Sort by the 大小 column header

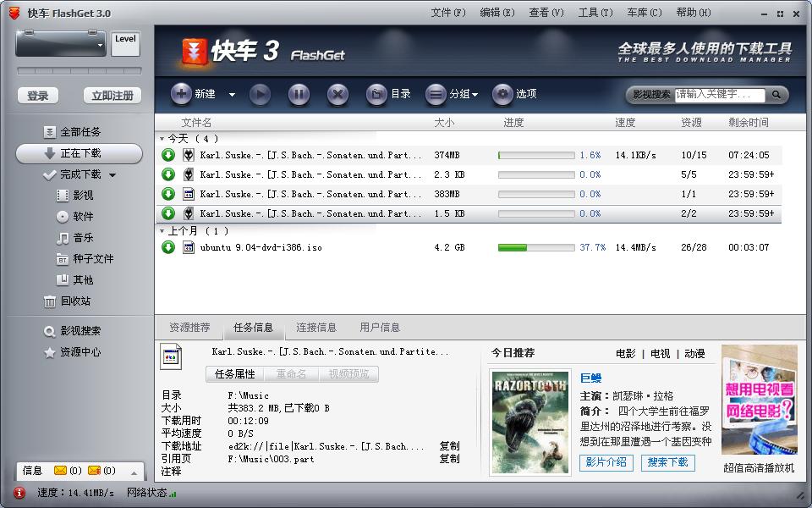point(444,123)
